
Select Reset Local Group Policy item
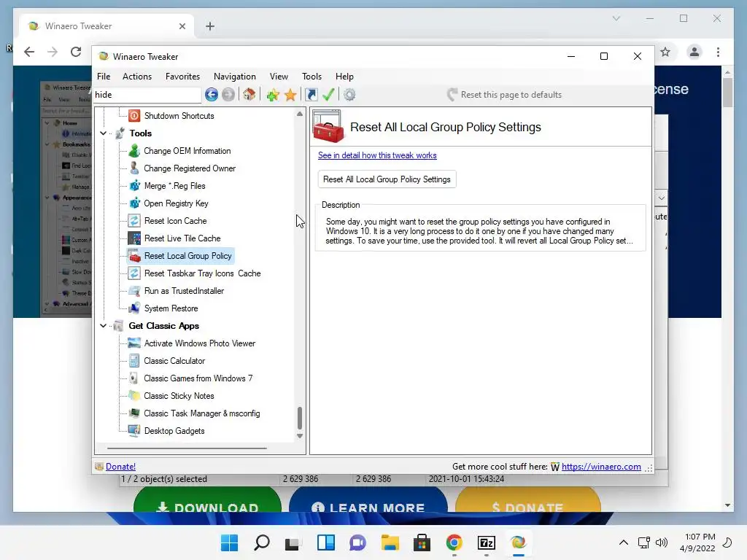(187, 256)
